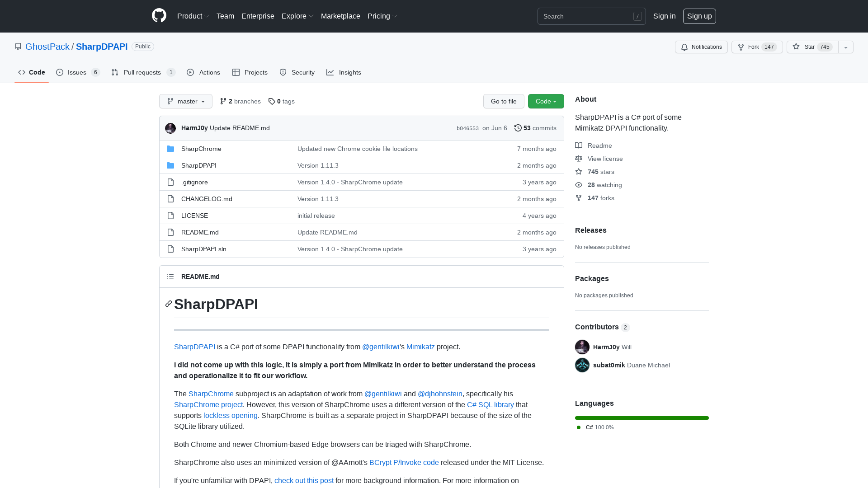Click the license scale icon

pos(579,159)
